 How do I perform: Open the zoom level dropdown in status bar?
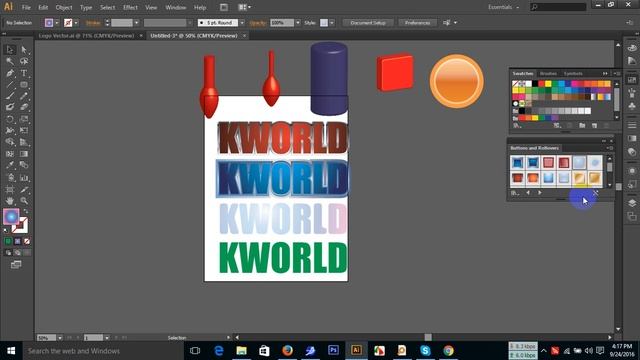[x=60, y=338]
